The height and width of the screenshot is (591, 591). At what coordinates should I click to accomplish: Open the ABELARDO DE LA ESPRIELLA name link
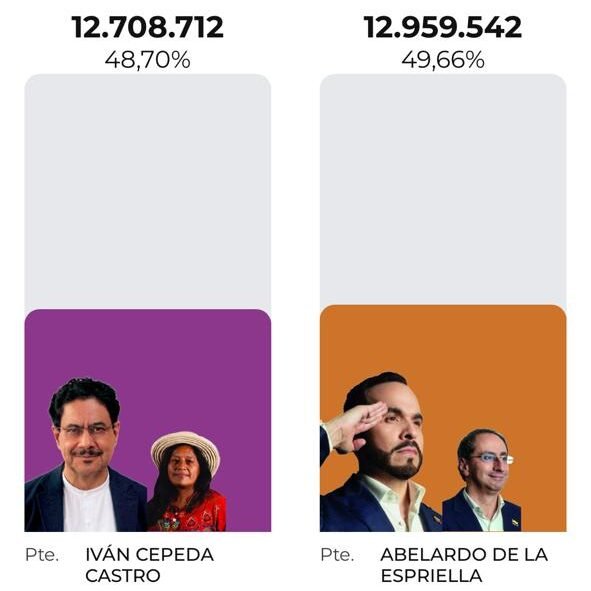tap(464, 565)
